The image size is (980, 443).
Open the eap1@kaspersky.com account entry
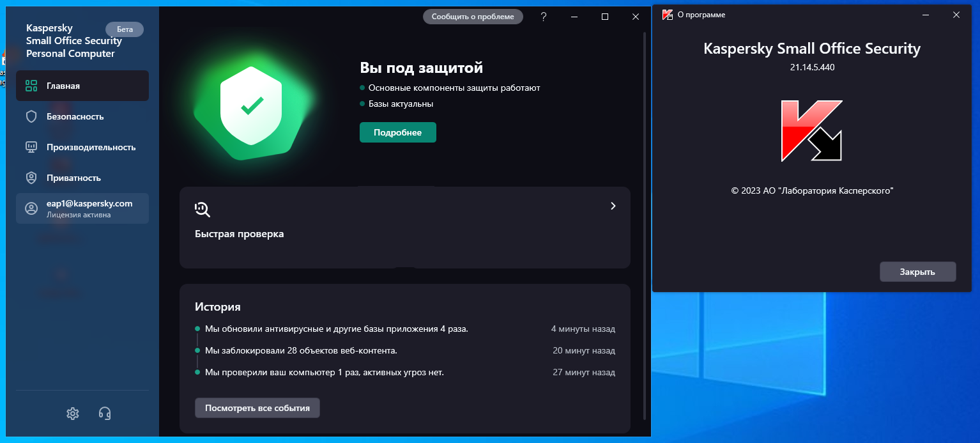click(82, 208)
